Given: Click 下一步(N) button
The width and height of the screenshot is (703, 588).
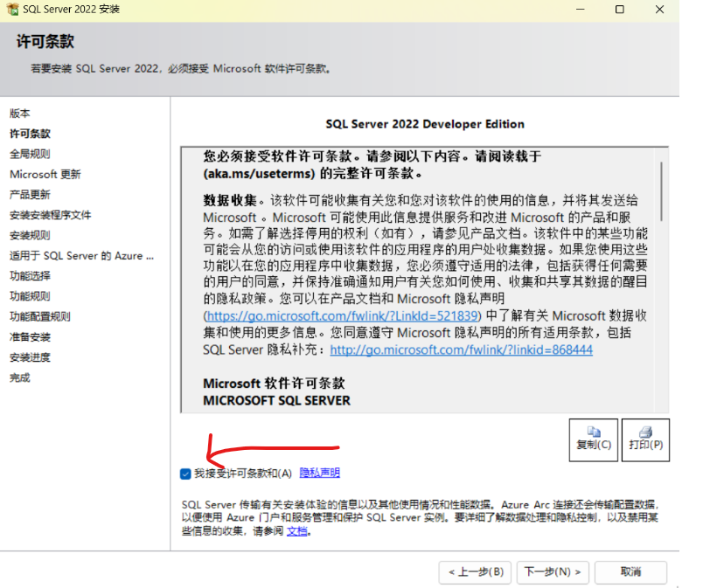Looking at the screenshot, I should pos(553,572).
